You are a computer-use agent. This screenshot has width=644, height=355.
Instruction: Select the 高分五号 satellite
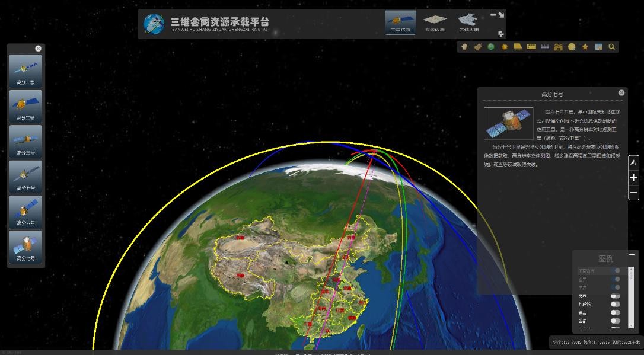coord(25,177)
